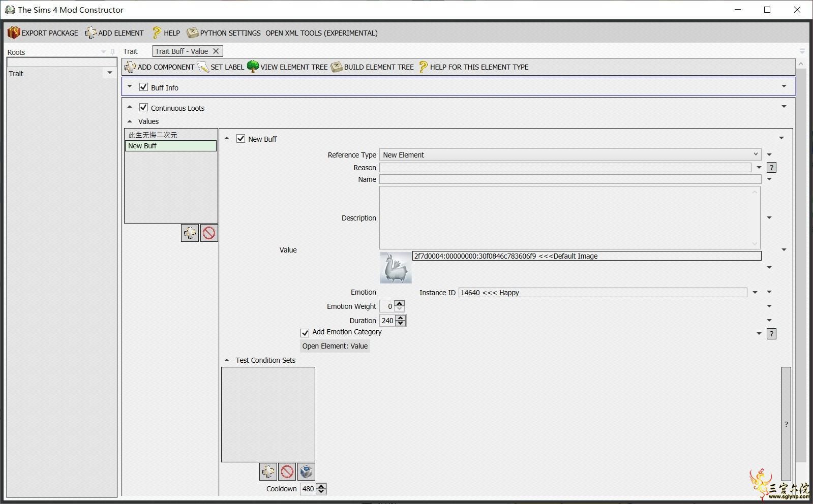Increase Duration value with up arrow
813x504 pixels.
[x=401, y=318]
